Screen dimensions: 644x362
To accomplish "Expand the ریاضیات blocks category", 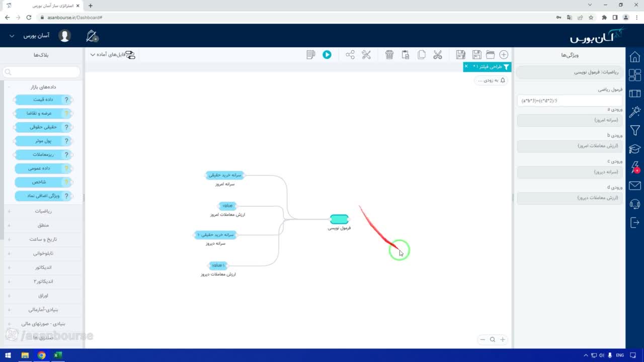I will pos(43,211).
